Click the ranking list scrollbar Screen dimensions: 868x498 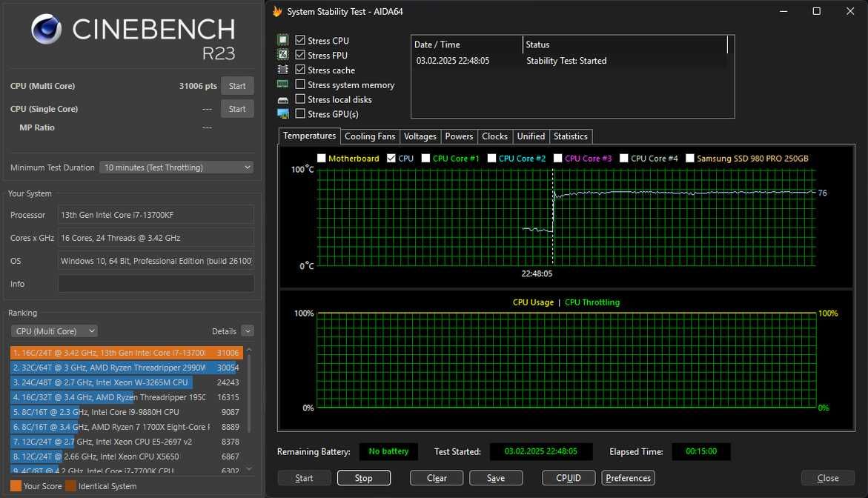coord(249,393)
